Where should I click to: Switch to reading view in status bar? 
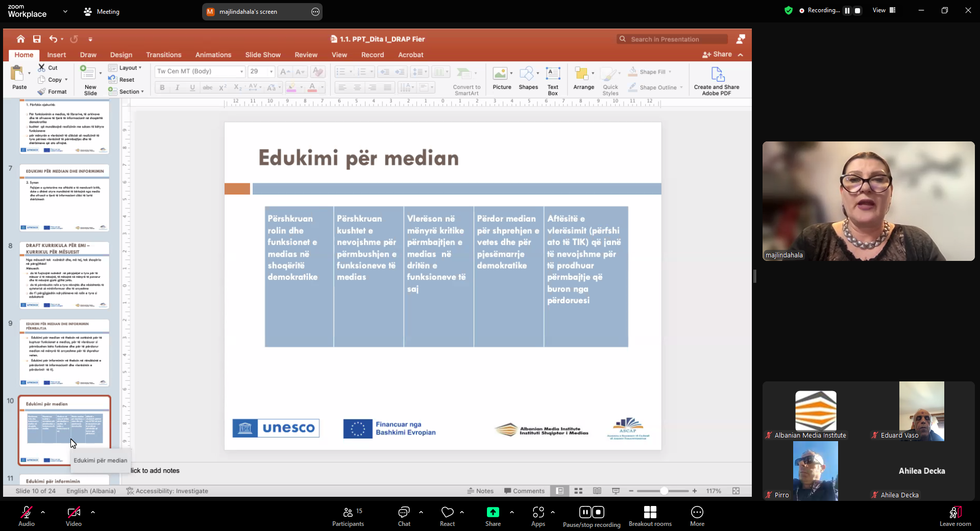tap(597, 491)
